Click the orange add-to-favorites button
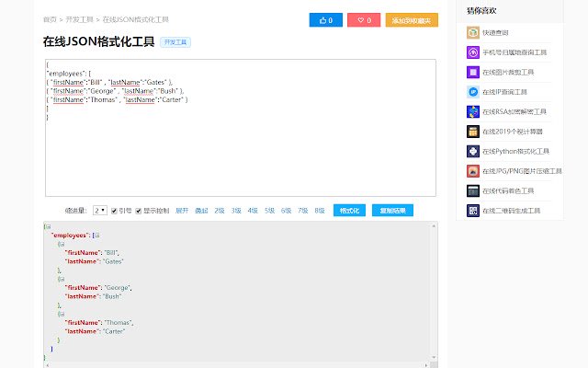This screenshot has height=368, width=588. [412, 20]
